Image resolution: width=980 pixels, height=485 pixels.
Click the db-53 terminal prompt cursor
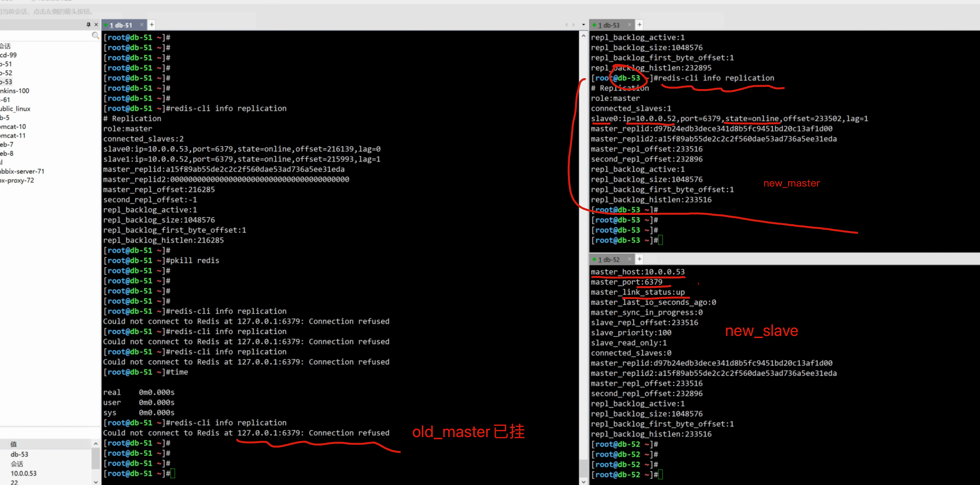(660, 241)
